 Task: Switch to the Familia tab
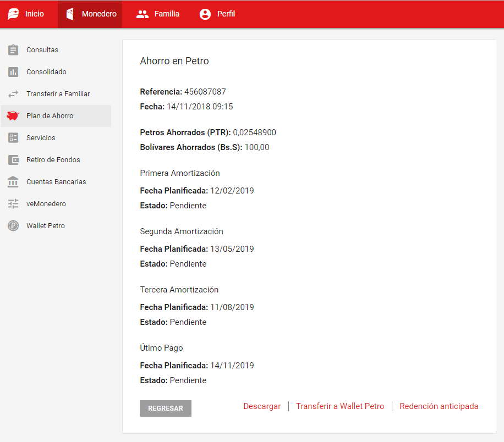(167, 14)
